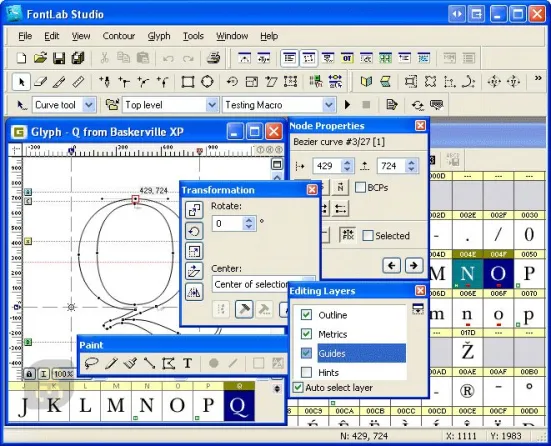Click the Print icon in toolbar
This screenshot has height=446, width=551.
[213, 58]
